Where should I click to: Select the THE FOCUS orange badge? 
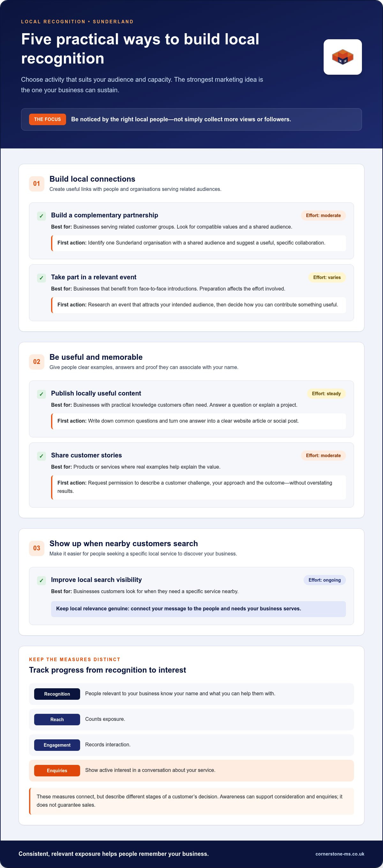click(48, 119)
